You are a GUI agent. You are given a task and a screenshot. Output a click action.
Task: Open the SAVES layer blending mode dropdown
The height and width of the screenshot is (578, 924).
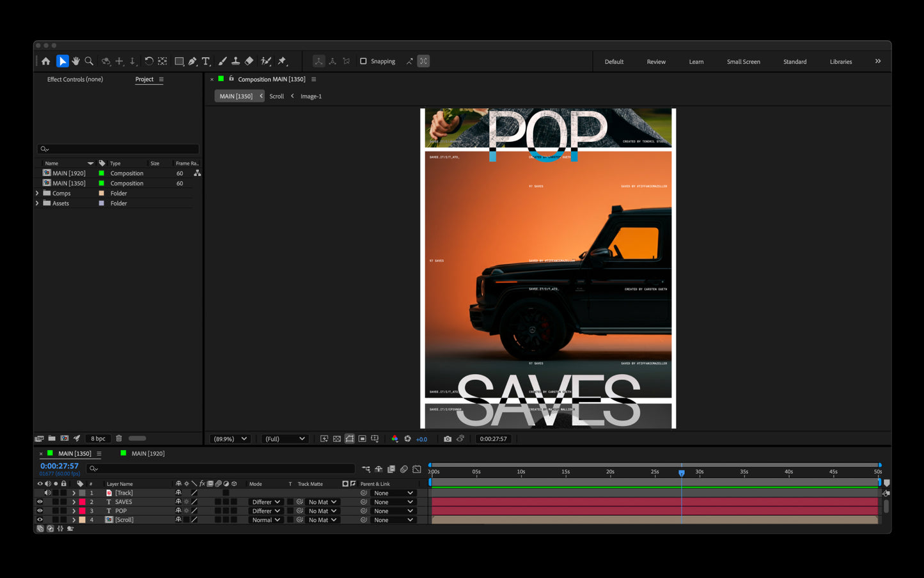click(266, 502)
